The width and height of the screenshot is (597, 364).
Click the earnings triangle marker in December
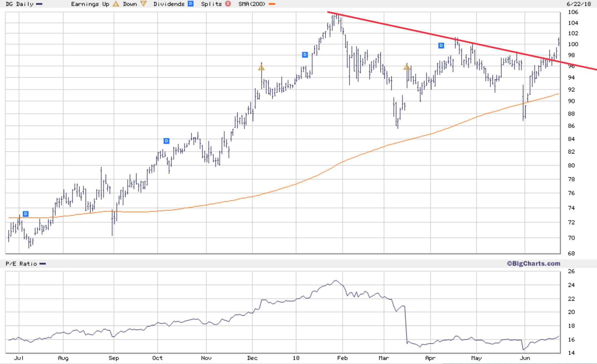[x=261, y=68]
